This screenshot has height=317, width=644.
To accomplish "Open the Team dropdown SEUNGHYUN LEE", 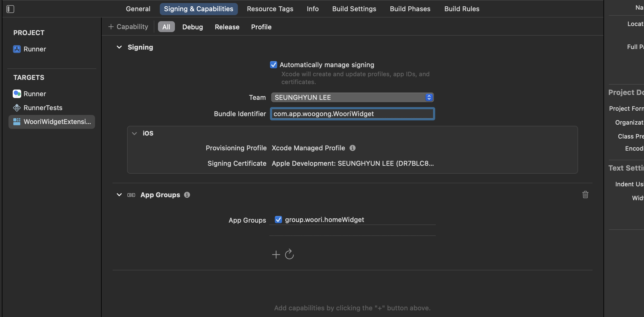I will click(x=352, y=97).
